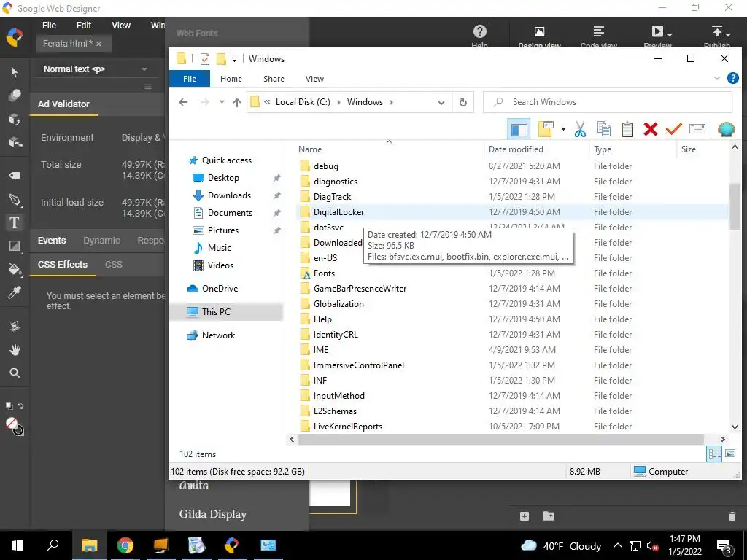Swap fill and stroke colors
This screenshot has width=747, height=560.
[x=20, y=406]
